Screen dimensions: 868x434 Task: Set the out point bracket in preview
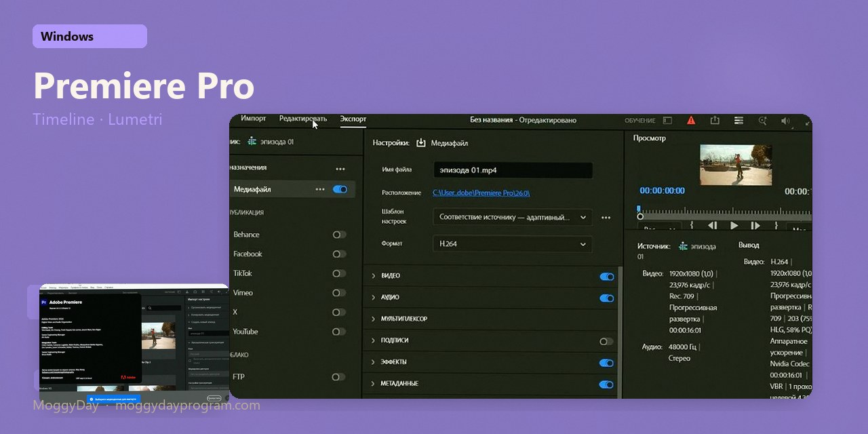tap(776, 225)
